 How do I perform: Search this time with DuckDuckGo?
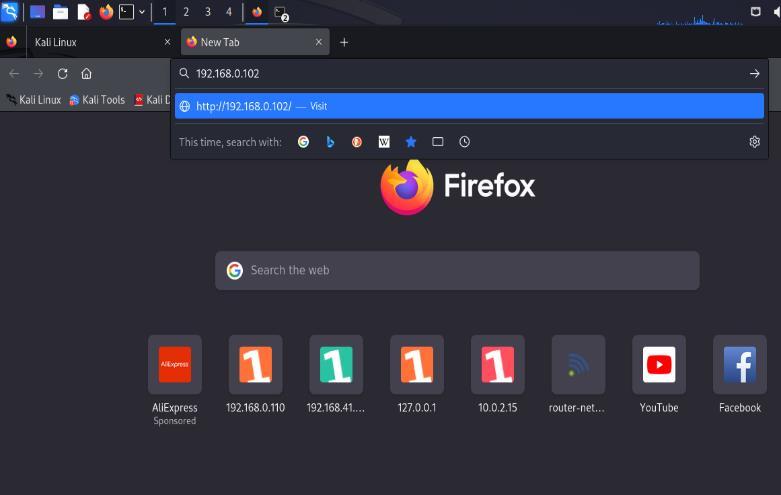[x=357, y=142]
